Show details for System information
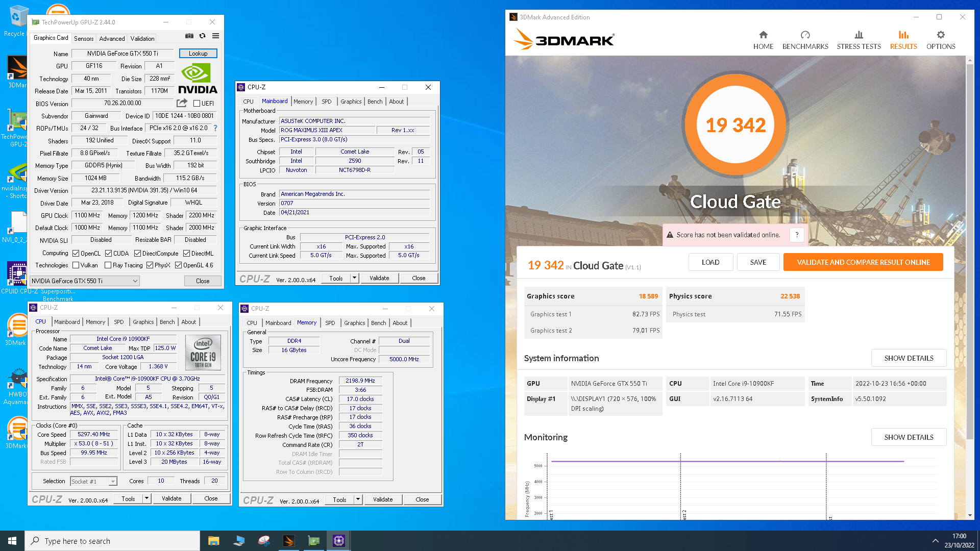Image resolution: width=980 pixels, height=551 pixels. [909, 358]
